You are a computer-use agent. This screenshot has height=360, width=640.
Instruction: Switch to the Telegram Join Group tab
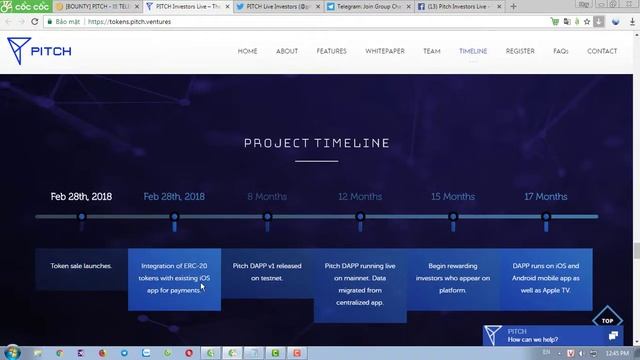tap(369, 7)
